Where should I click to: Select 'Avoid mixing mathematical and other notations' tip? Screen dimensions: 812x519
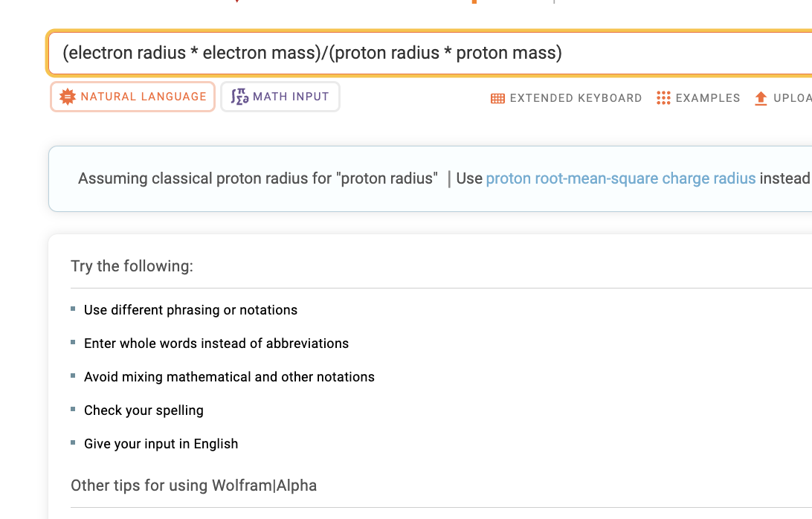(x=230, y=376)
